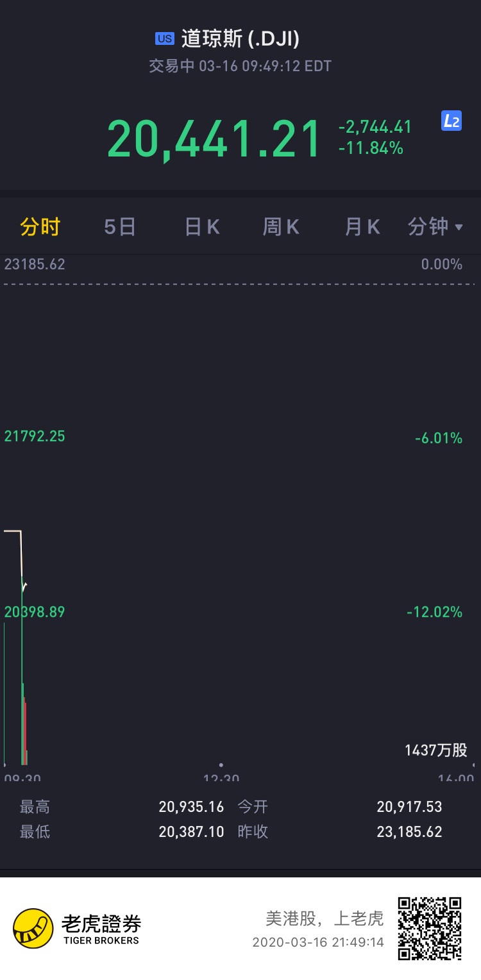Open the 月K monthly candlestick tab
The height and width of the screenshot is (980, 481).
pyautogui.click(x=362, y=227)
